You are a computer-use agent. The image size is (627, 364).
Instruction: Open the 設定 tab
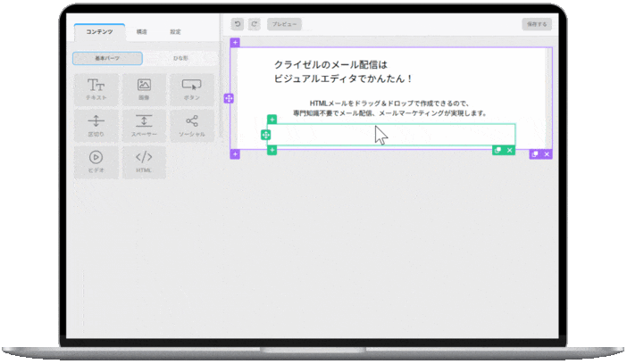175,32
